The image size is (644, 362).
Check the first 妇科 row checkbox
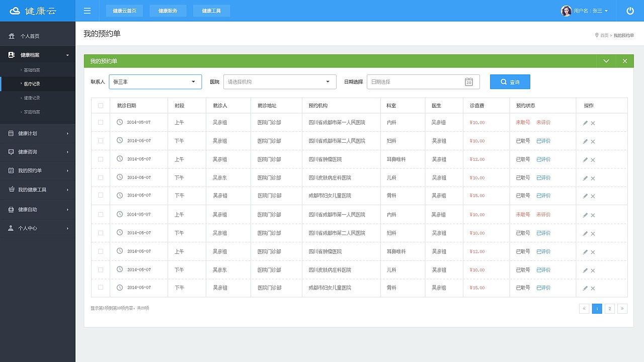pyautogui.click(x=101, y=140)
